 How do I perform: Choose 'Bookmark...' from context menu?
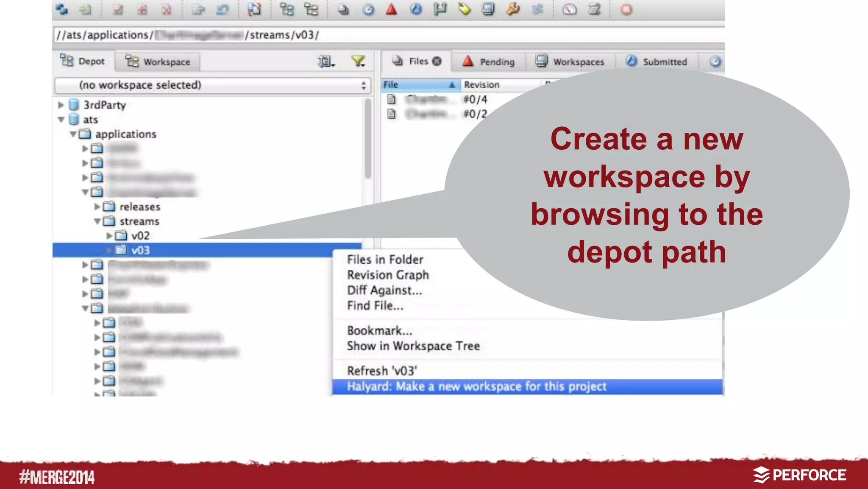tap(379, 330)
